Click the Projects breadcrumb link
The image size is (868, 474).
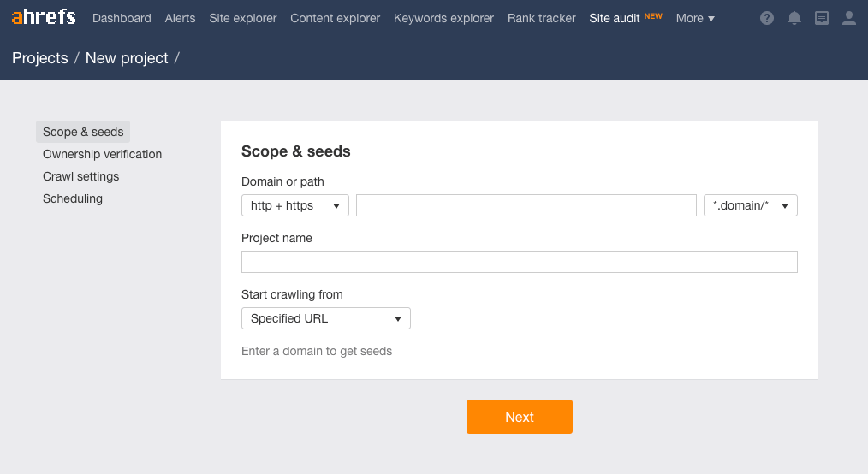pyautogui.click(x=40, y=58)
